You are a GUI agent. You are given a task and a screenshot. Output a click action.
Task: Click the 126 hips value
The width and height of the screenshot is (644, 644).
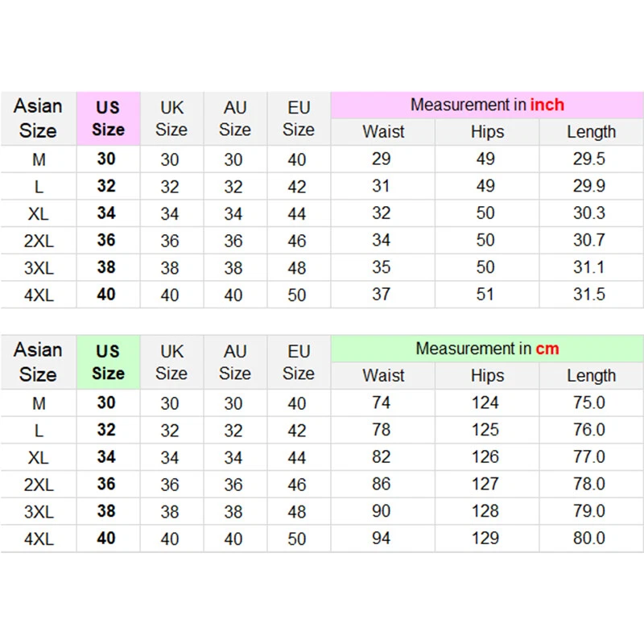(485, 456)
